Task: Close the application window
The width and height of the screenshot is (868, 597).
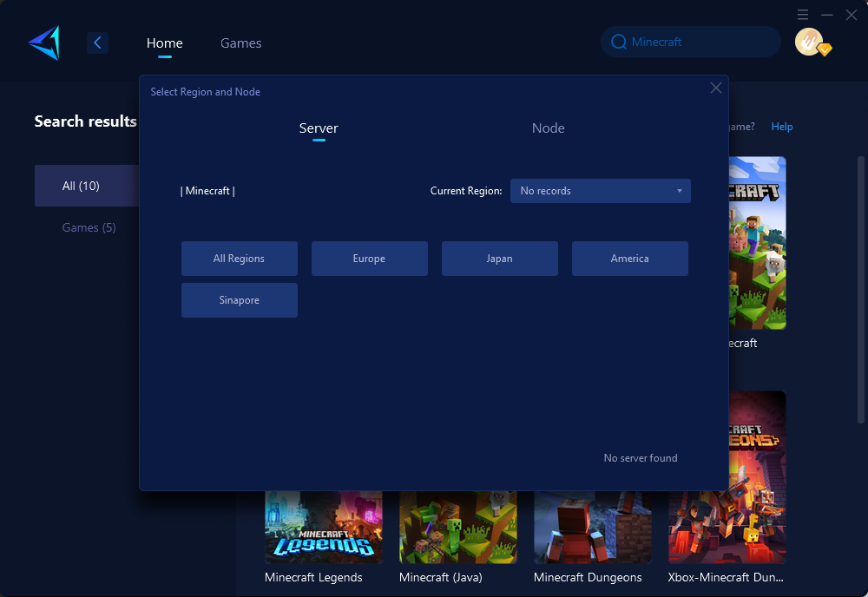Action: click(852, 15)
